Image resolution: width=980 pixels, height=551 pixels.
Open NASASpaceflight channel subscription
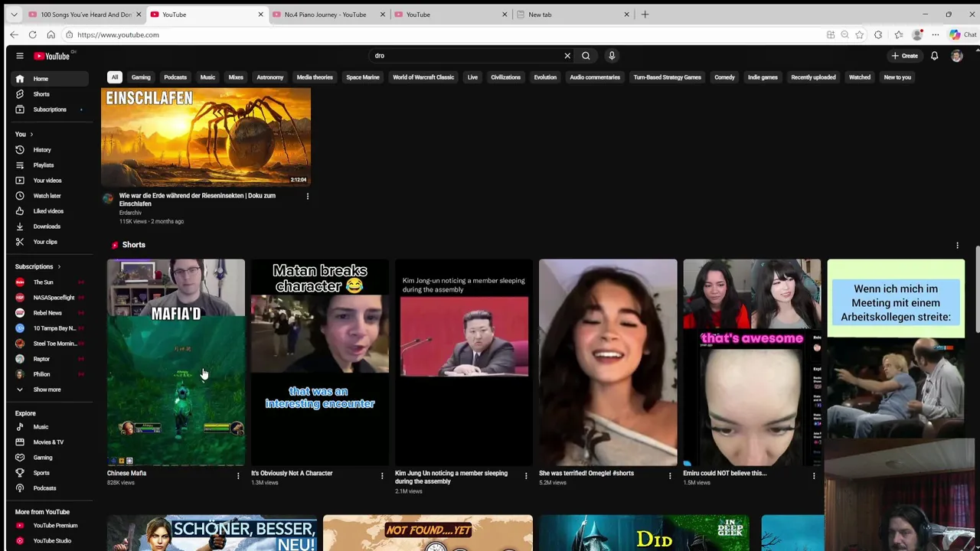click(x=51, y=298)
